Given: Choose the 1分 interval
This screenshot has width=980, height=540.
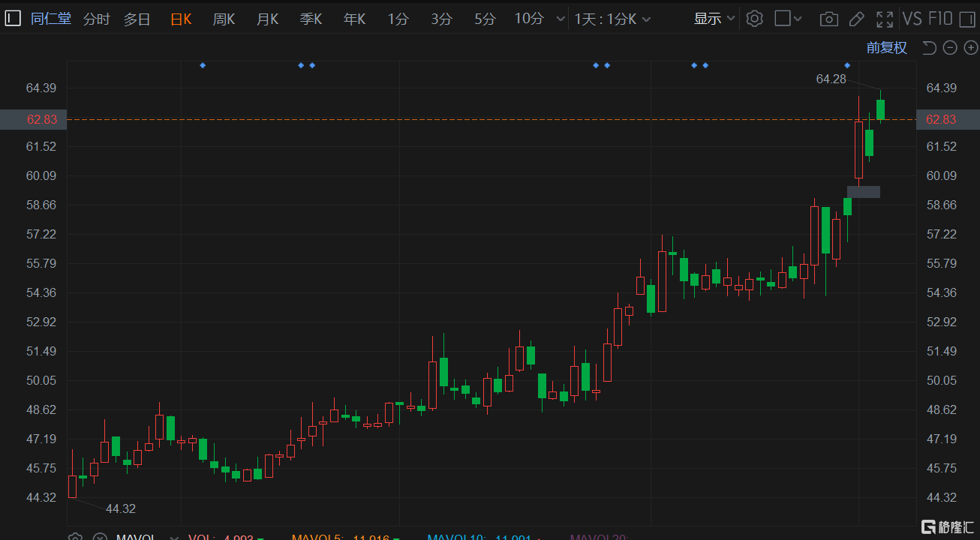Looking at the screenshot, I should pos(398,19).
